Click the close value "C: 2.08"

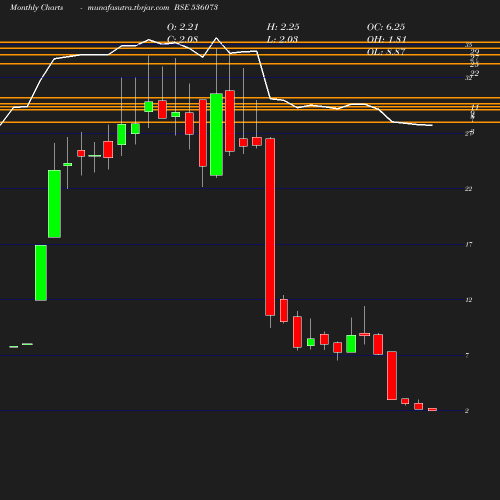[183, 39]
